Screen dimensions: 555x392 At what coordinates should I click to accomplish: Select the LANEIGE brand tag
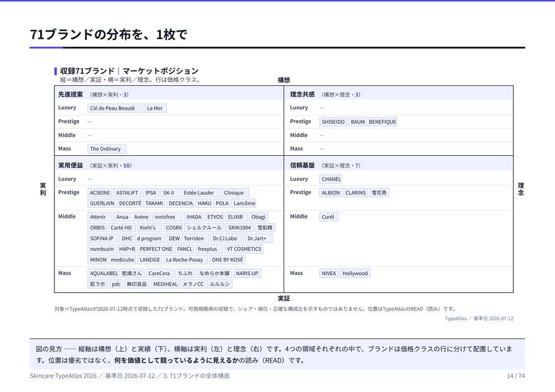click(x=149, y=259)
